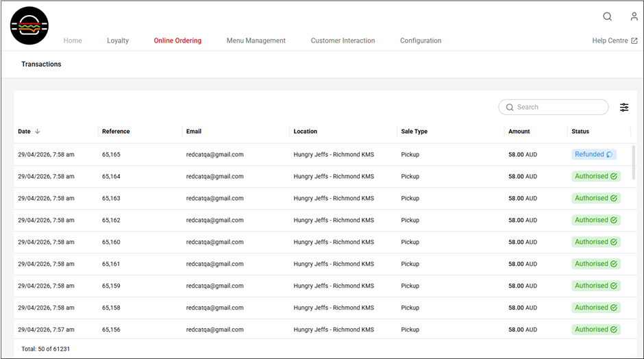The image size is (644, 359).
Task: Click the burger logo icon
Action: pyautogui.click(x=29, y=26)
